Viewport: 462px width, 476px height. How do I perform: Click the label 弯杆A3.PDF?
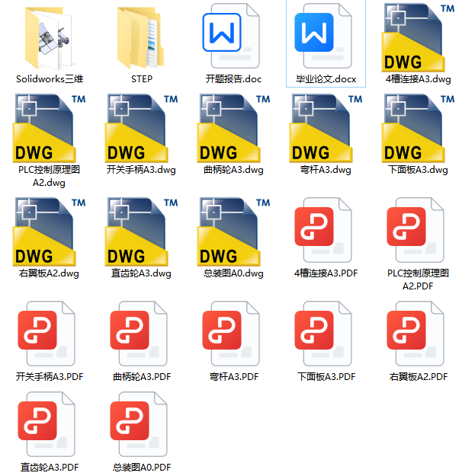point(234,377)
